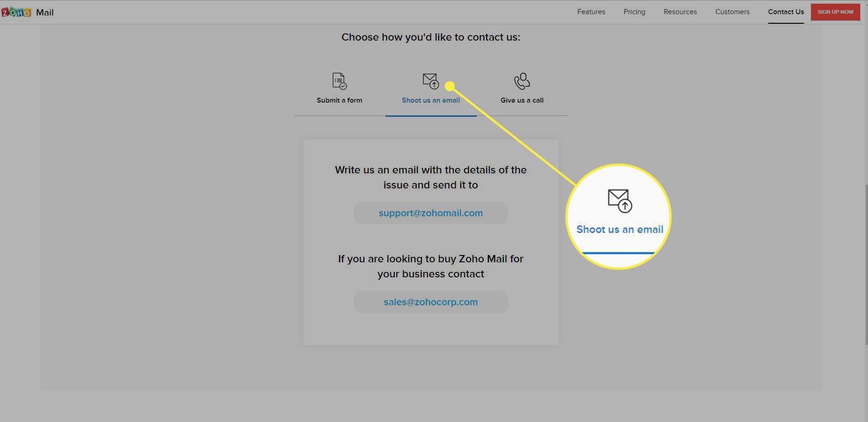
Task: Click the Zoho logo icon
Action: pyautogui.click(x=16, y=12)
